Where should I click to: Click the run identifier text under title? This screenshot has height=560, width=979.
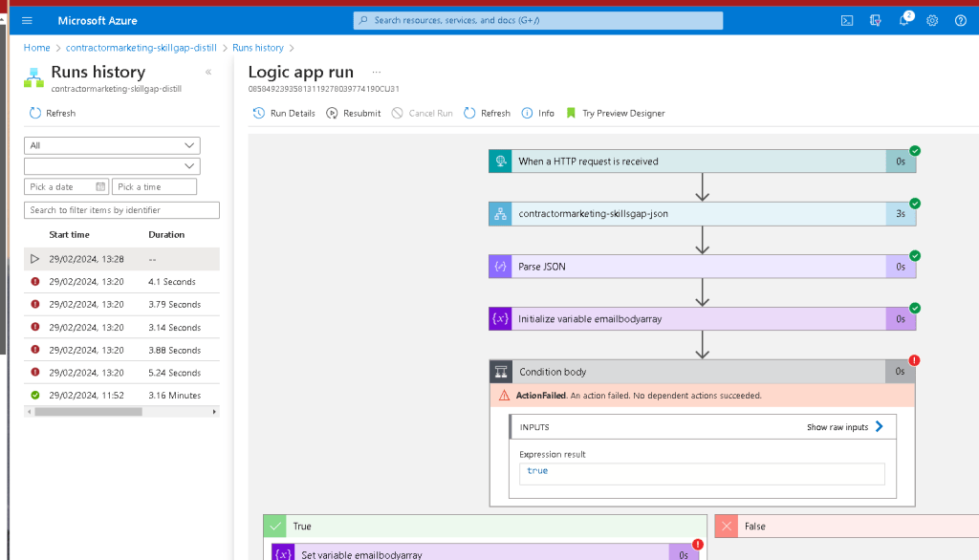323,89
